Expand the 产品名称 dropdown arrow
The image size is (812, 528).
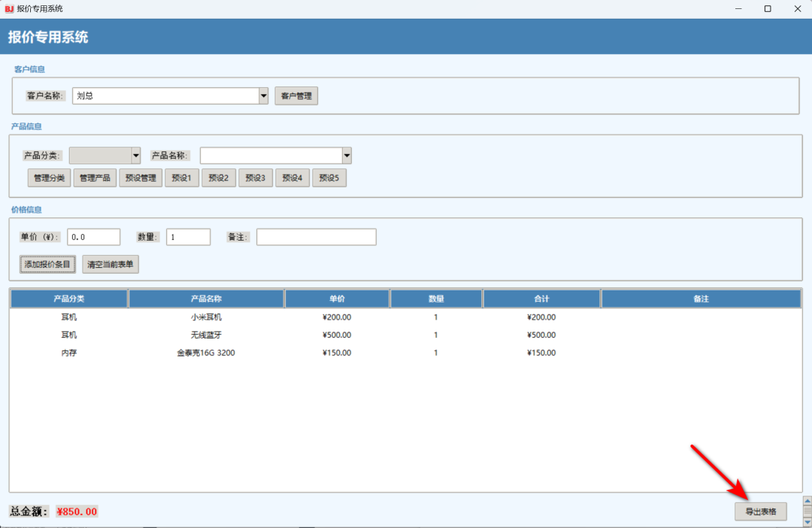(347, 156)
